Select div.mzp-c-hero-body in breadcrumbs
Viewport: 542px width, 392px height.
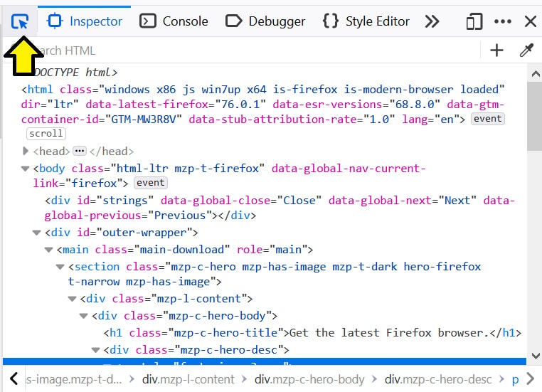coord(309,379)
